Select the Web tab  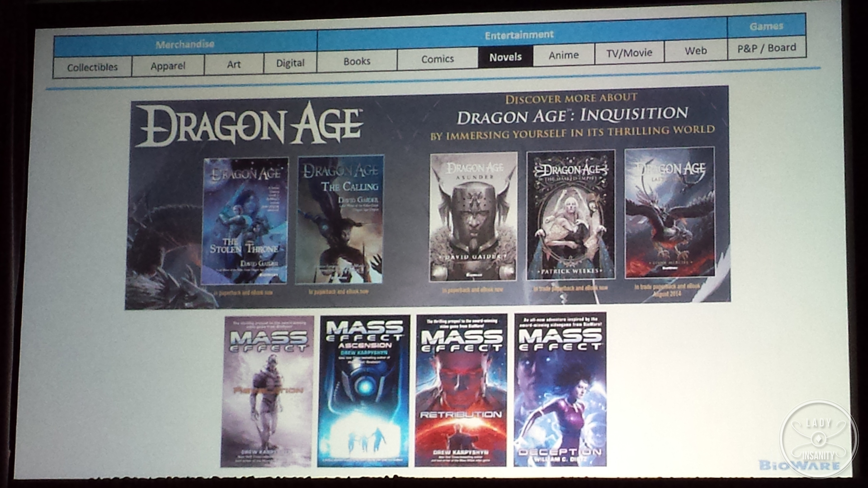[x=696, y=51]
